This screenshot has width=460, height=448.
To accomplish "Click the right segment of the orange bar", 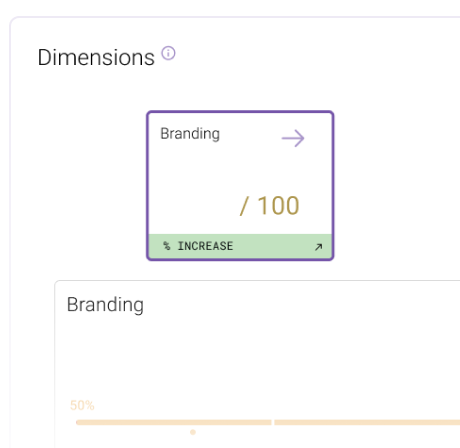I will pyautogui.click(x=367, y=422).
